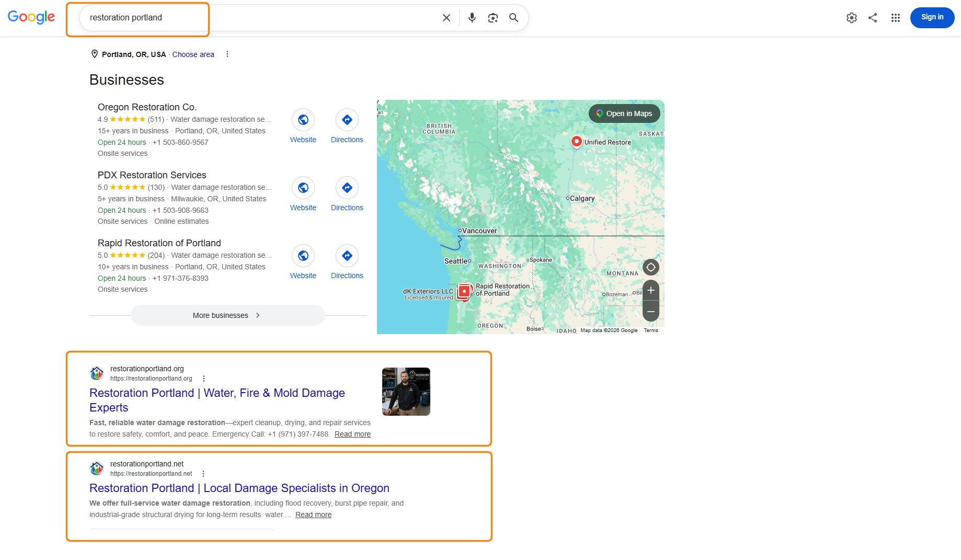Click the +1 503-860-9567 phone number
Screen dimensions: 961x560
coord(180,142)
